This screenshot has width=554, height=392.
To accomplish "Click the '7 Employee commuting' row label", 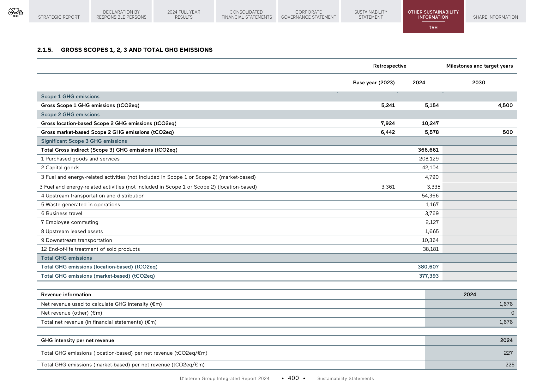I will pyautogui.click(x=69, y=222).
